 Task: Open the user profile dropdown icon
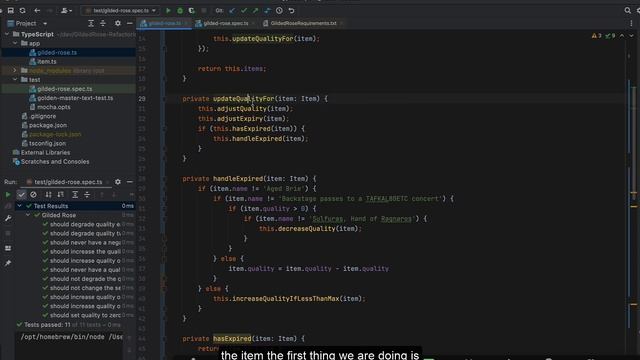[66, 11]
